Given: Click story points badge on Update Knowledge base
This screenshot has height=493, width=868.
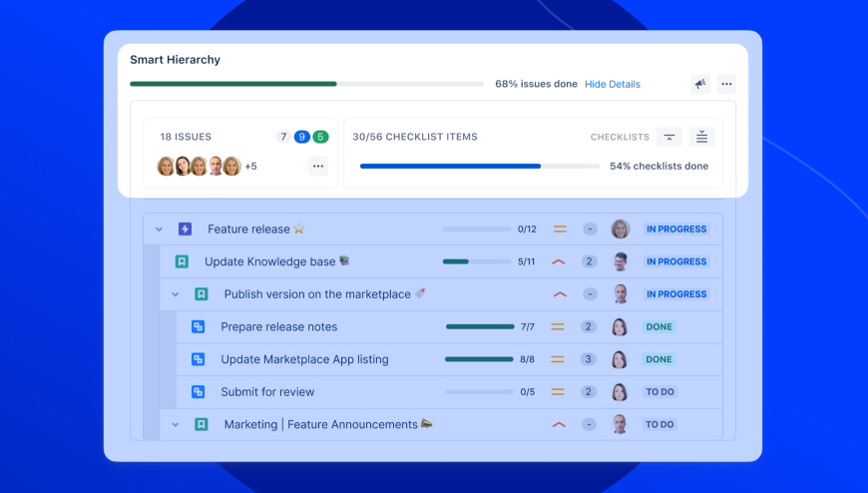Looking at the screenshot, I should [589, 261].
